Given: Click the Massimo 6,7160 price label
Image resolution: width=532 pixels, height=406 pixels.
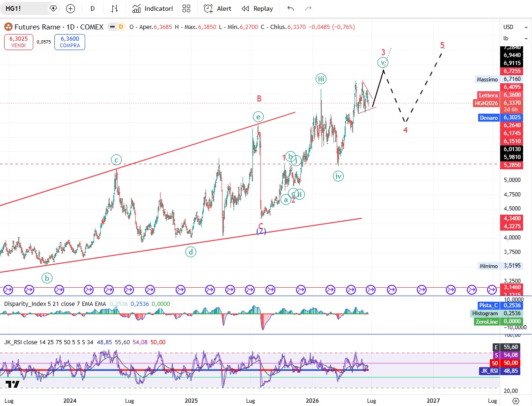Looking at the screenshot, I should 498,79.
